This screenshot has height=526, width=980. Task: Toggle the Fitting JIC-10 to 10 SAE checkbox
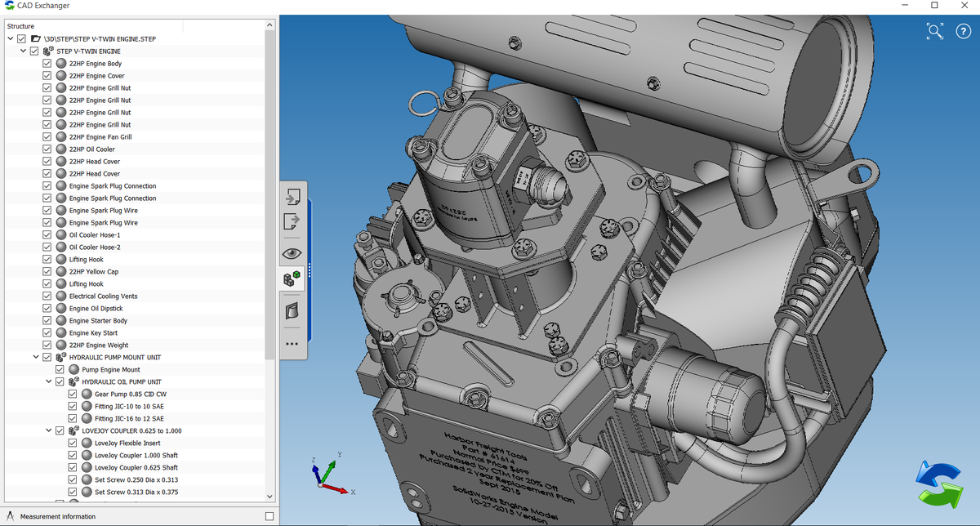(73, 406)
